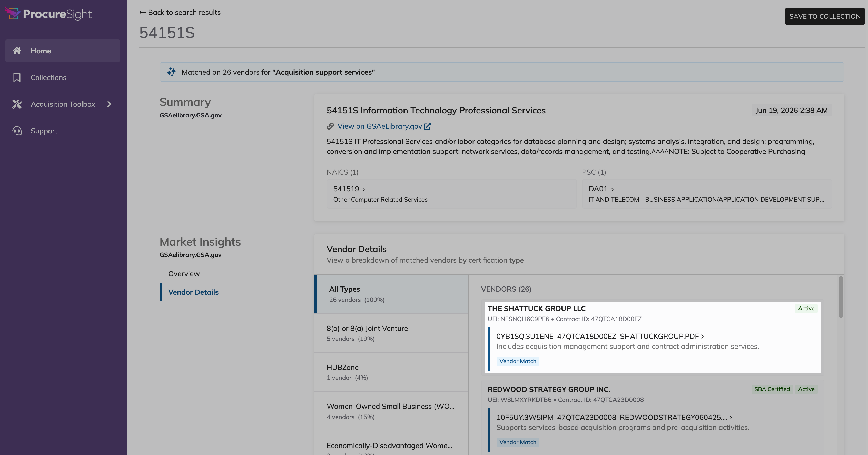Image resolution: width=868 pixels, height=455 pixels.
Task: Click the external link icon after GSAeLibrary.gov
Action: pyautogui.click(x=428, y=126)
